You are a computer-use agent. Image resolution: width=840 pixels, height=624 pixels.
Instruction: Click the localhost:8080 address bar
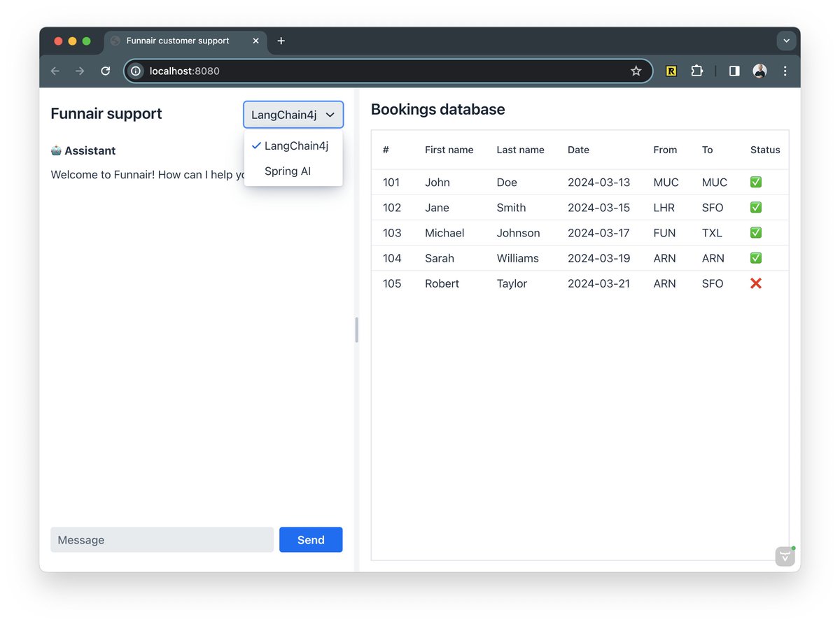click(x=388, y=71)
